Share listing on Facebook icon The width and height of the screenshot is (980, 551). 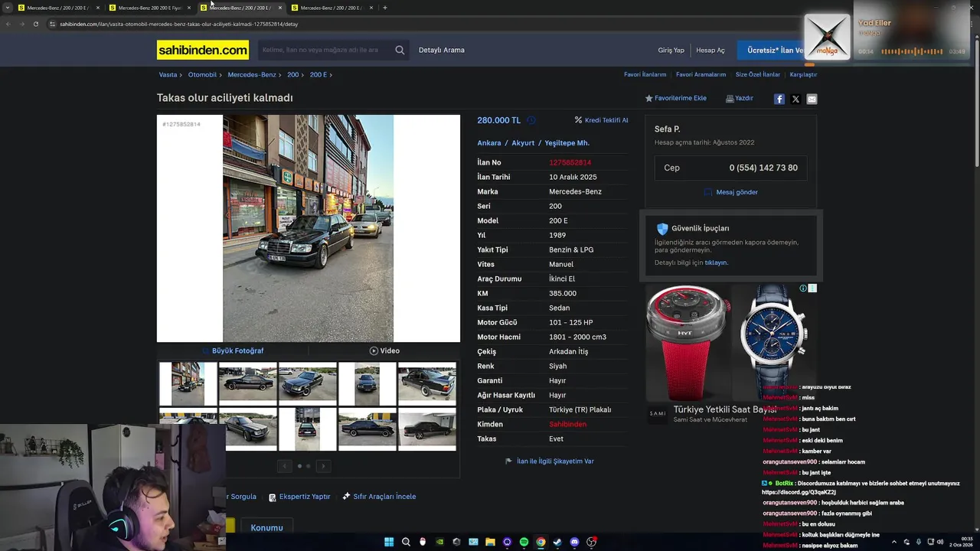click(779, 99)
